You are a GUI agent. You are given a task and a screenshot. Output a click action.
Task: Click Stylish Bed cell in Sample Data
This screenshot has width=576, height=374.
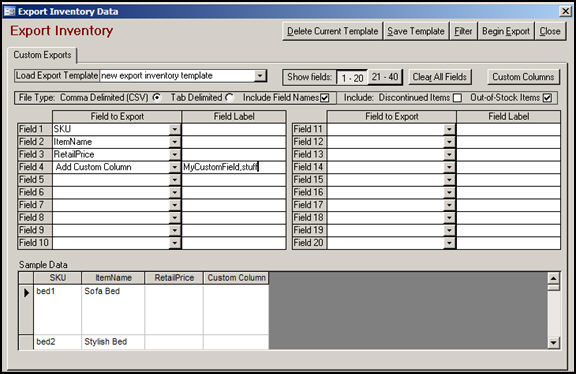click(x=113, y=342)
